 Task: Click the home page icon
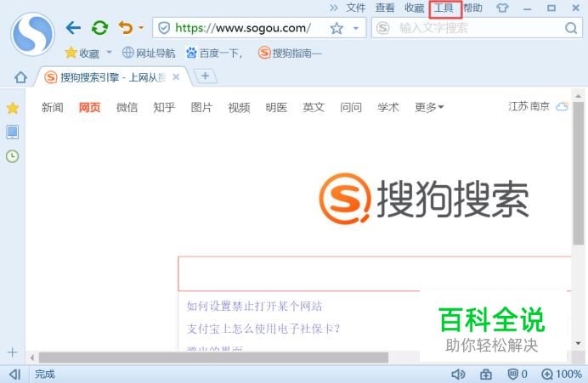[20, 77]
